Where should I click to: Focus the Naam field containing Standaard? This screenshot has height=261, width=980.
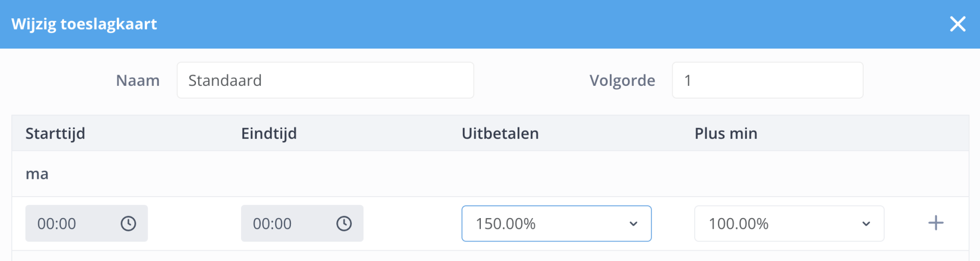click(x=325, y=80)
